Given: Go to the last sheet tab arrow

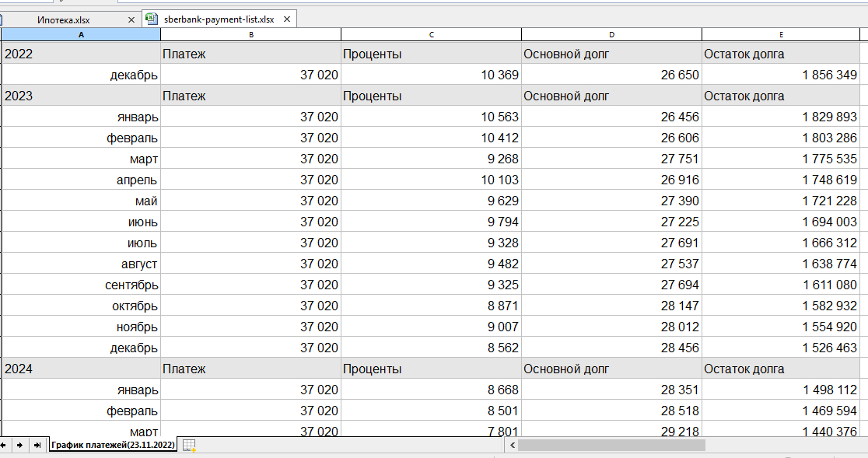Looking at the screenshot, I should [x=37, y=446].
